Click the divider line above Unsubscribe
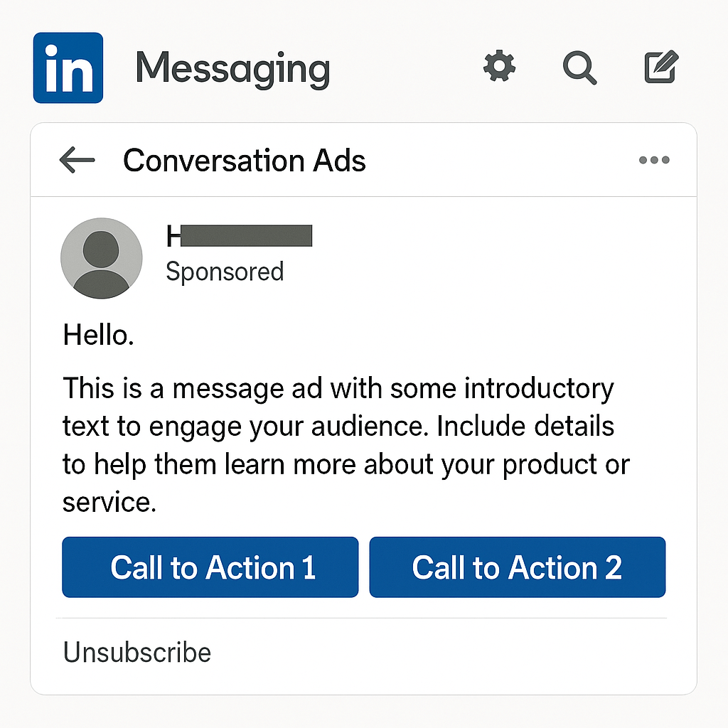The image size is (728, 728). pos(363,618)
